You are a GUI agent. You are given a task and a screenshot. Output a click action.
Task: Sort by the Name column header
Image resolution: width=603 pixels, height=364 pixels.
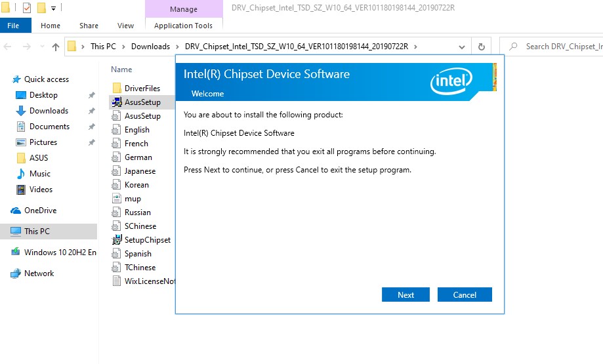coord(121,70)
